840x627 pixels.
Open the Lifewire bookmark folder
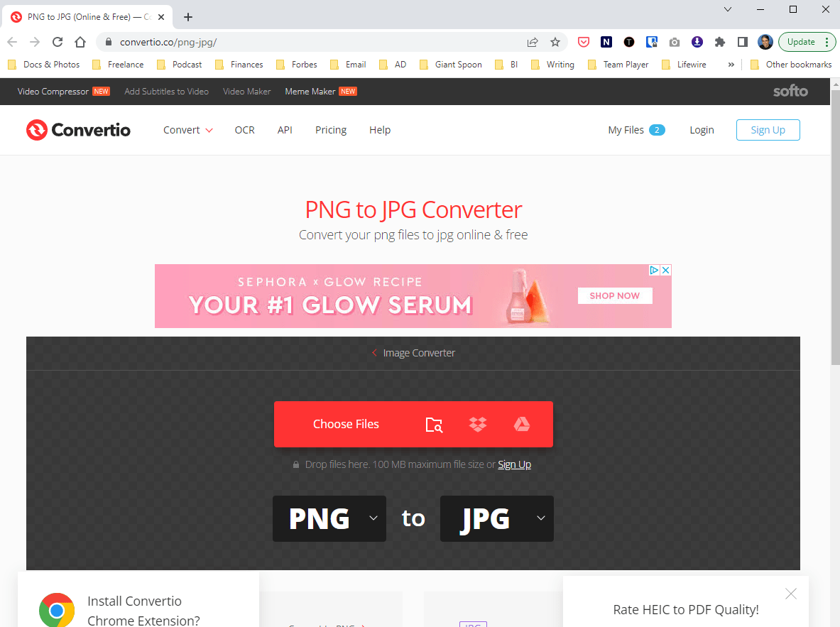tap(684, 65)
